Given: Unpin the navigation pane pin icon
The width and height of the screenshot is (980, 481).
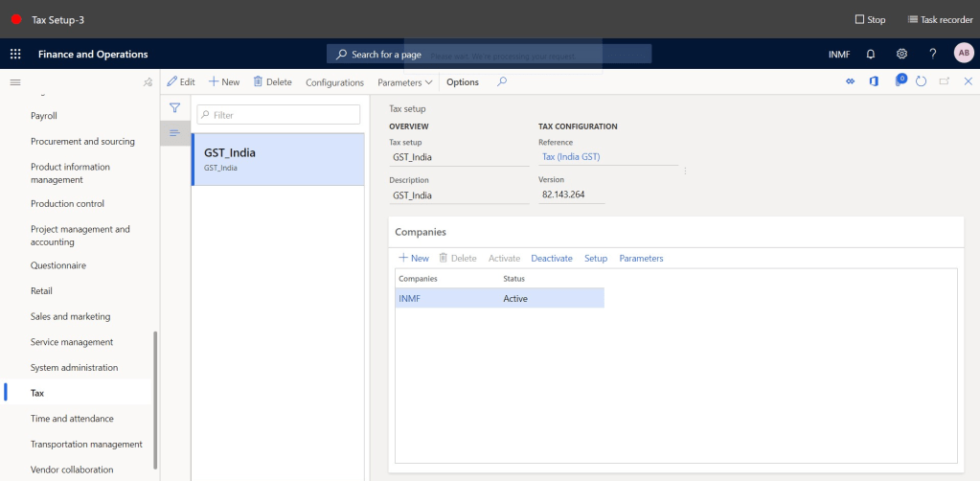Looking at the screenshot, I should [x=148, y=82].
